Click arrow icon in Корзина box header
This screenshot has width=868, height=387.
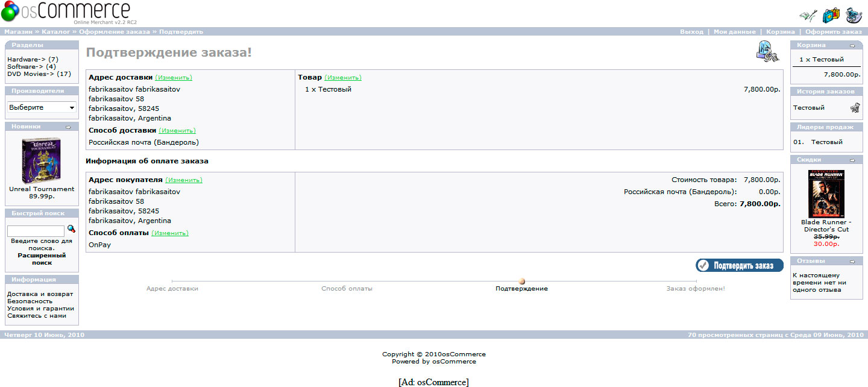click(x=852, y=46)
